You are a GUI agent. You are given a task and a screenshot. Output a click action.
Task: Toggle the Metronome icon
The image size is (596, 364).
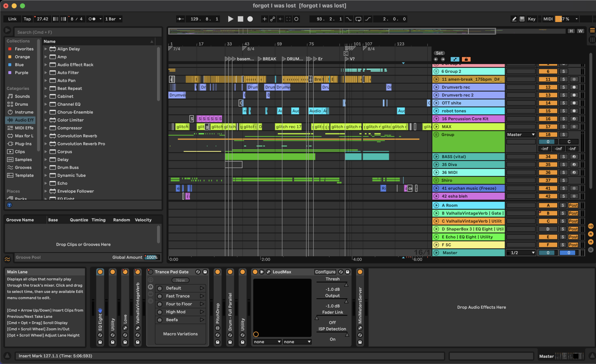92,19
